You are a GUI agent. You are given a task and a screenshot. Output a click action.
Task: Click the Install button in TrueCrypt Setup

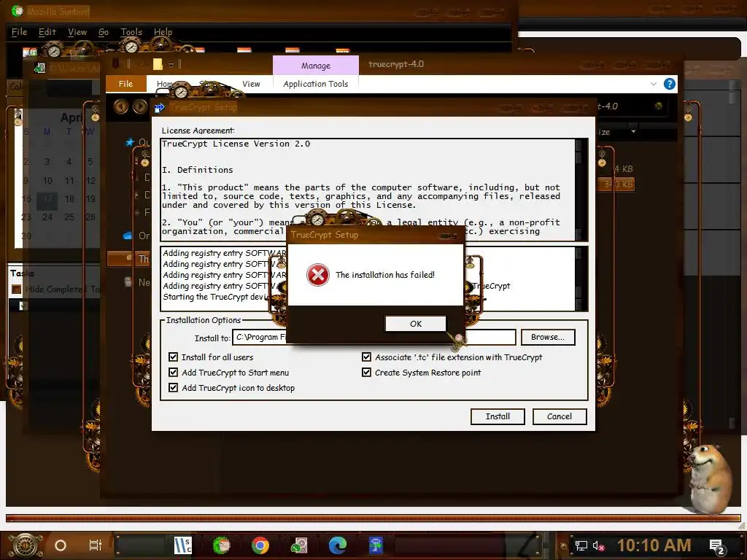point(498,416)
